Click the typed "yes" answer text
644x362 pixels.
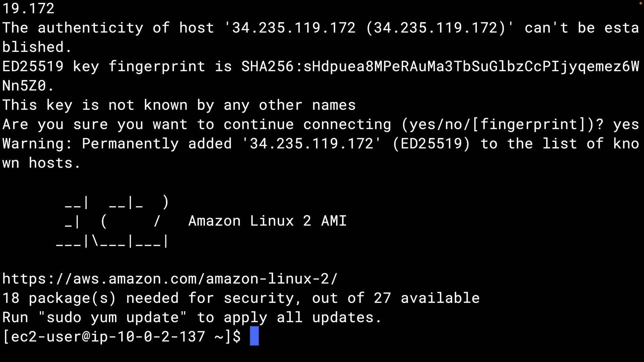626,125
